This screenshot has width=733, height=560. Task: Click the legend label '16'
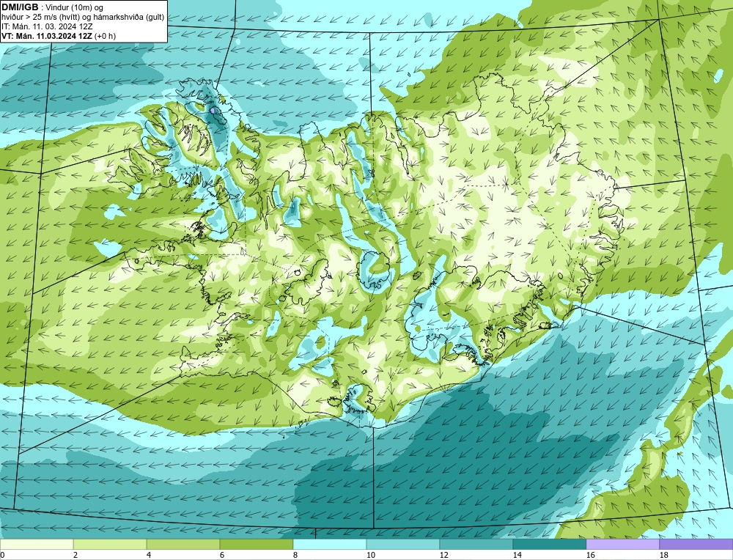click(x=591, y=556)
